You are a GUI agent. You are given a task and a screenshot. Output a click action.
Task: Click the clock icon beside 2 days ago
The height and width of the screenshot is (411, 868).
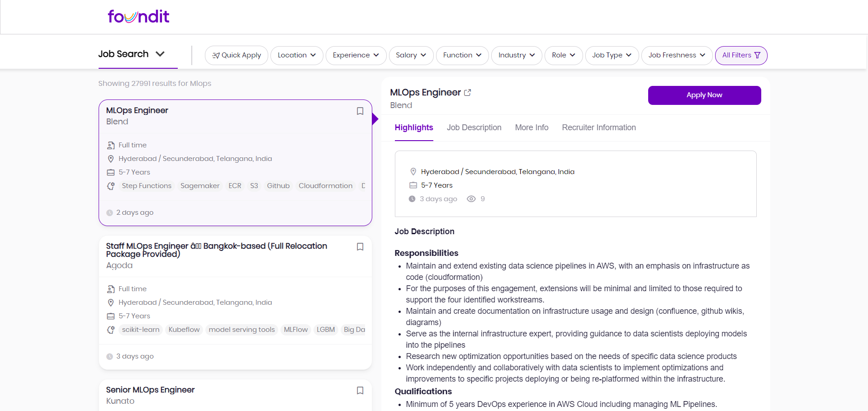coord(109,213)
